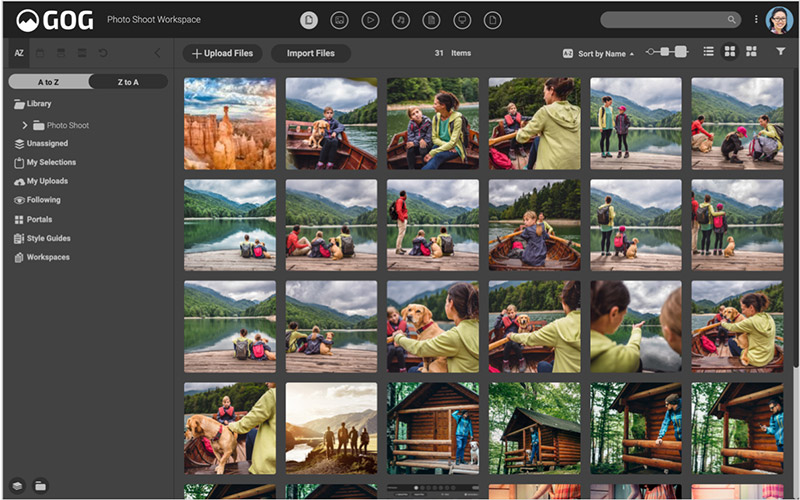
Task: Select the image filter icon in top bar
Action: [340, 19]
